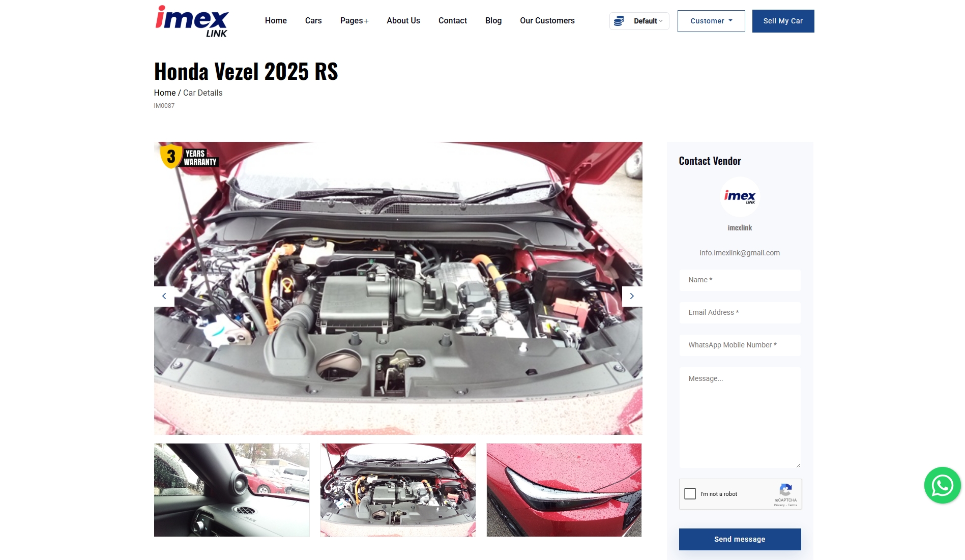Show previous car photo with left arrow
Screen dimensions: 965x560
(x=164, y=296)
